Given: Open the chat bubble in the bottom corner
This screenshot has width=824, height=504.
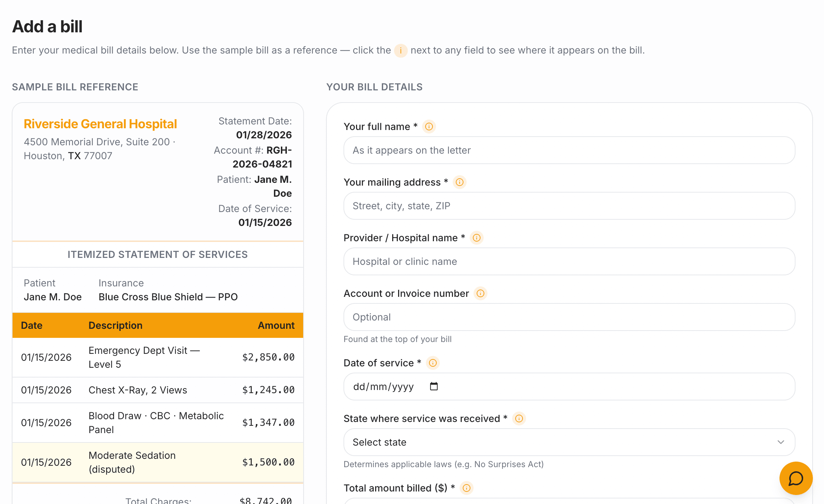Looking at the screenshot, I should (x=796, y=478).
